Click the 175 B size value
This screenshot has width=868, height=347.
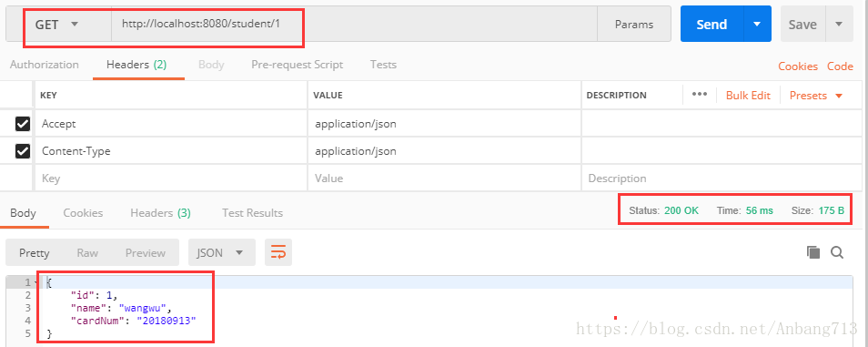[831, 210]
